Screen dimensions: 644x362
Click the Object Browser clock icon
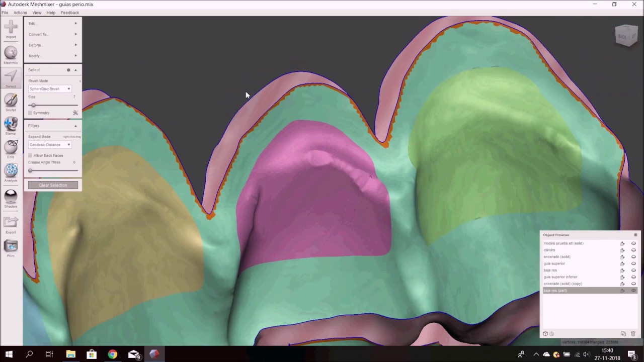tap(552, 333)
